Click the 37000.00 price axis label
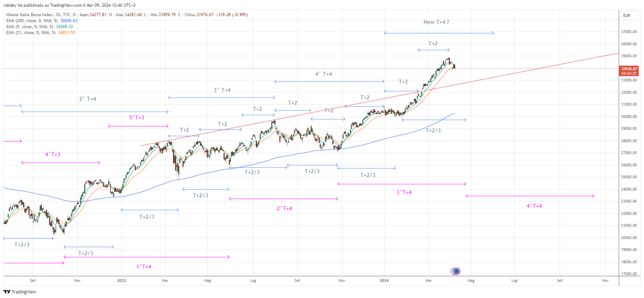Image resolution: width=644 pixels, height=298 pixels. [629, 32]
